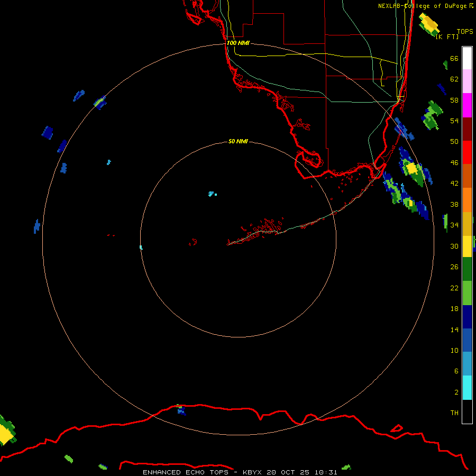The image size is (476, 476).
Task: Click the 22 scale value
Action: 454,288
